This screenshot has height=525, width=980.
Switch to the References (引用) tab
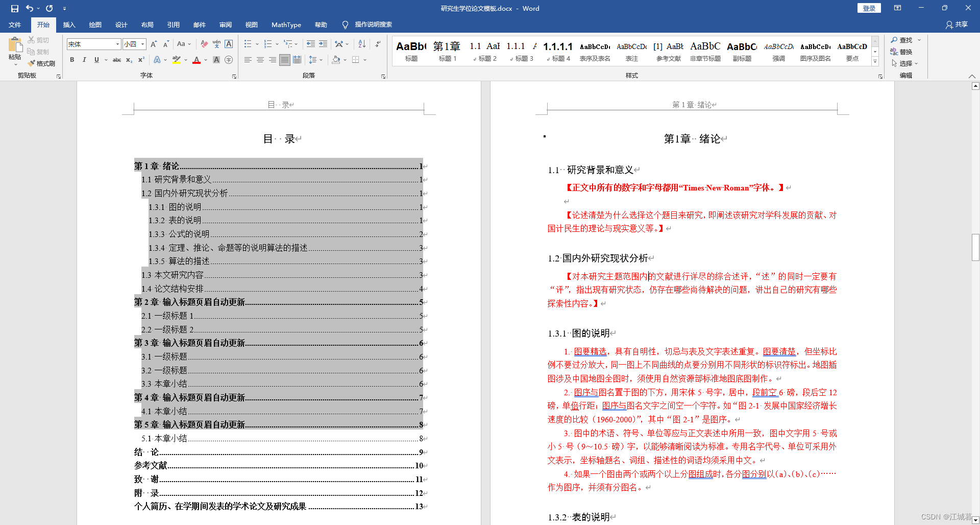click(x=173, y=25)
